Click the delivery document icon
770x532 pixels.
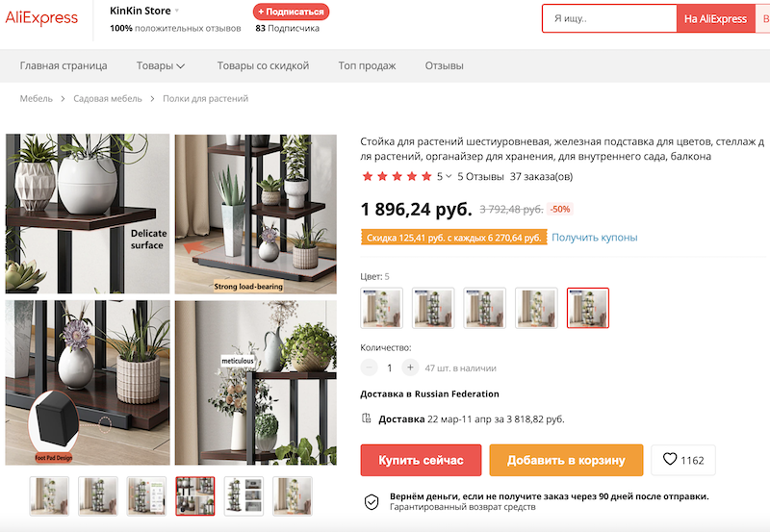click(367, 418)
